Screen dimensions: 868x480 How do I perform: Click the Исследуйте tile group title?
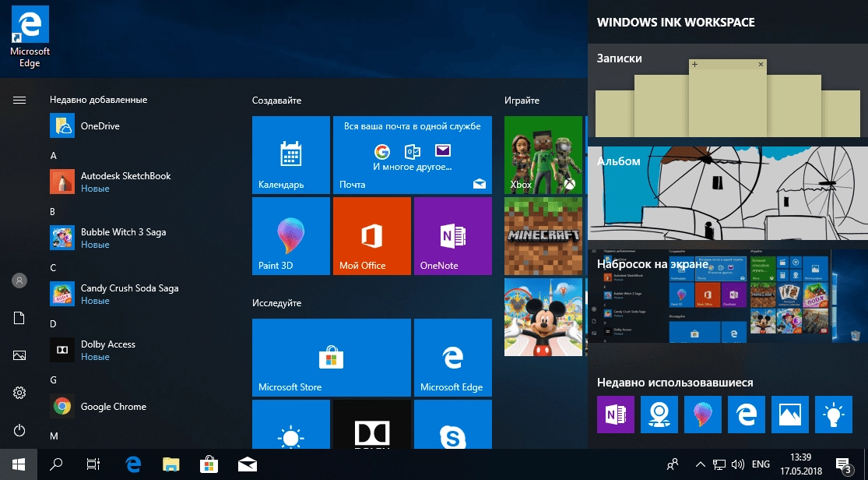coord(277,303)
